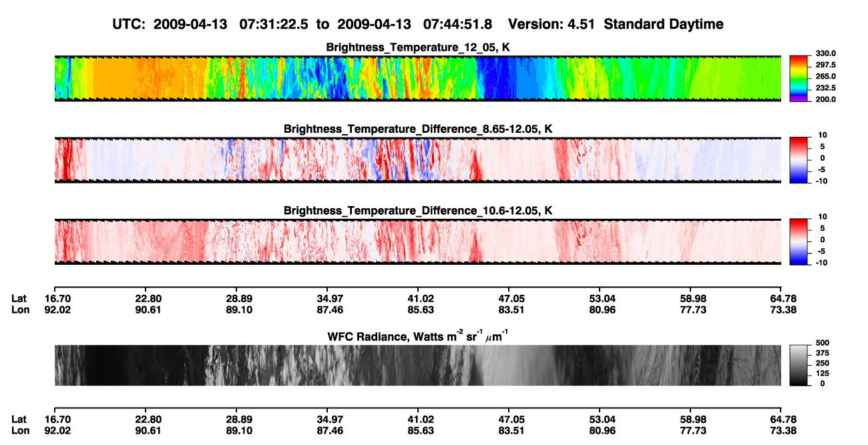868x445 pixels.
Task: Click the Lon label under the 10.6-12.05 strip
Action: 20,310
